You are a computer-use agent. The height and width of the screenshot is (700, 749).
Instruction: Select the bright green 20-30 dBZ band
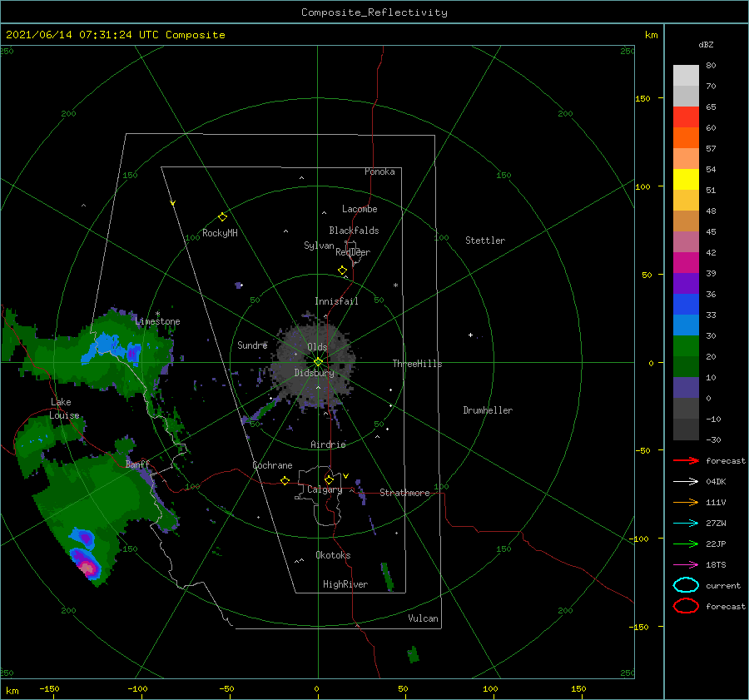tap(686, 346)
